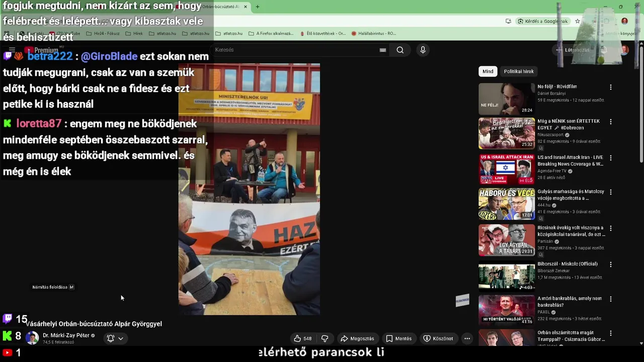Open more actions menu beside Köszönet
644x362 pixels.
click(467, 338)
